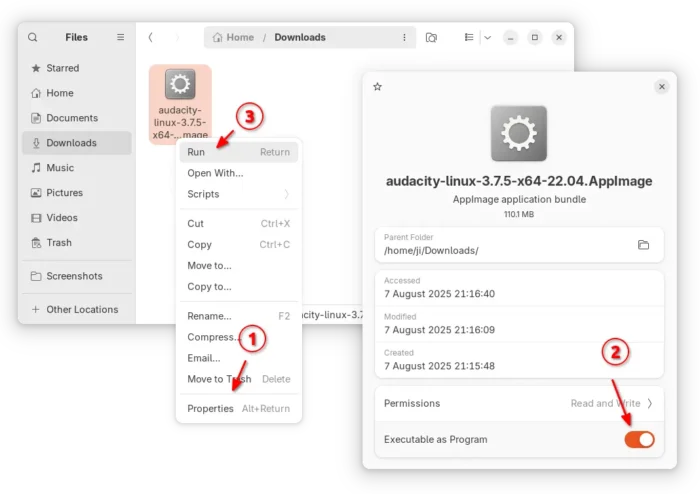Click the search icon in Files
This screenshot has width=700, height=494.
tap(33, 37)
